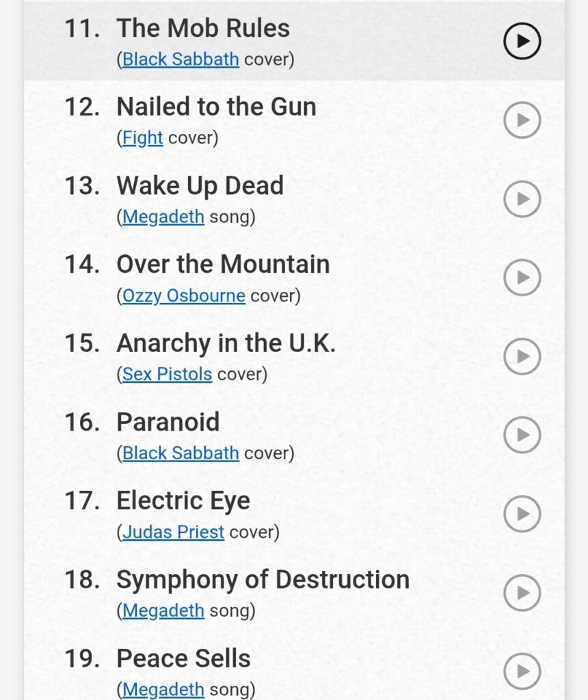The width and height of the screenshot is (588, 700).
Task: Play Anarchy in the U.K.
Action: 522,356
